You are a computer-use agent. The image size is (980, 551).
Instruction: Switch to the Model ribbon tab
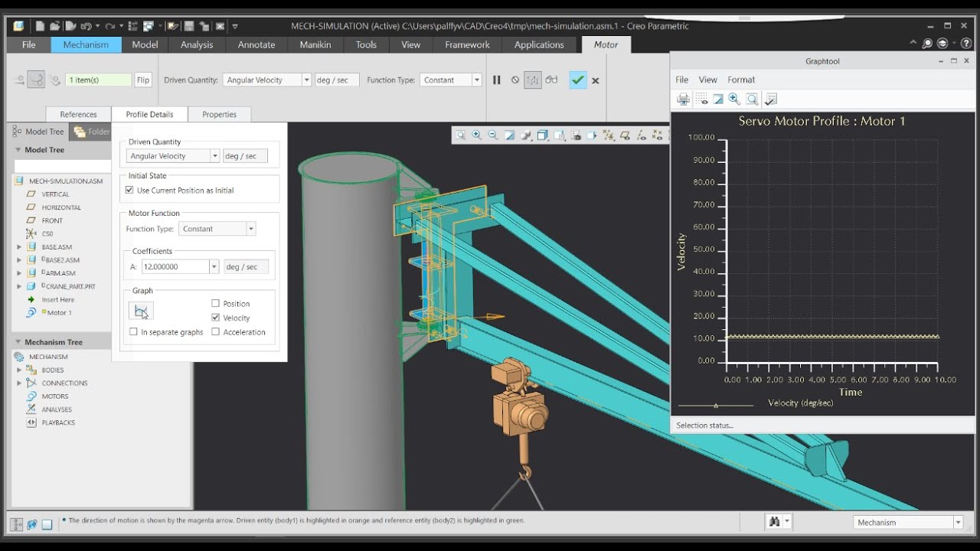click(145, 44)
